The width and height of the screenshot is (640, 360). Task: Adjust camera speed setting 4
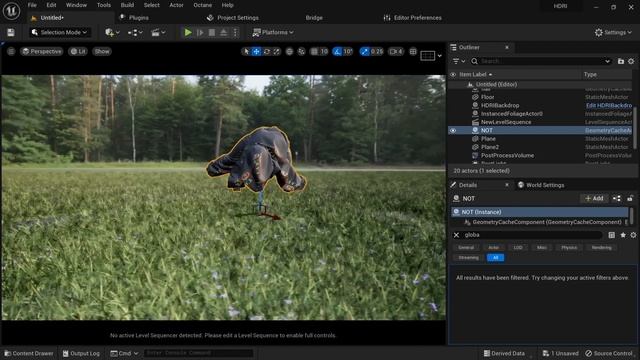(396, 51)
